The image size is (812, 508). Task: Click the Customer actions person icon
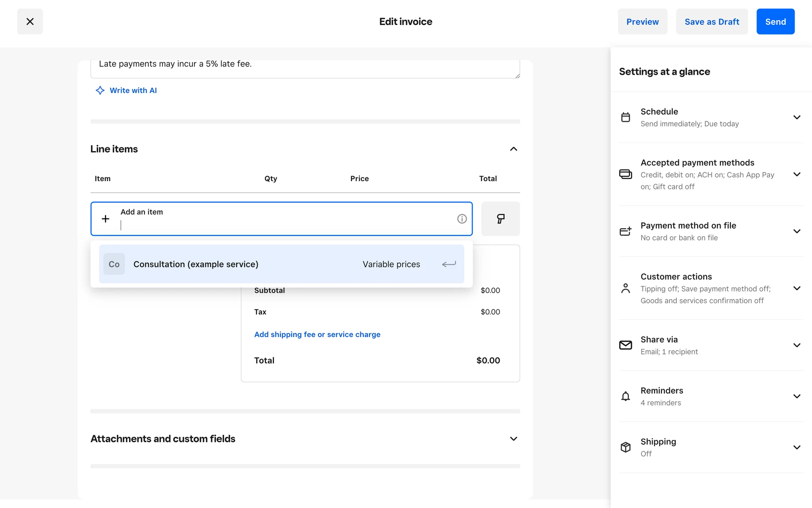pos(625,288)
